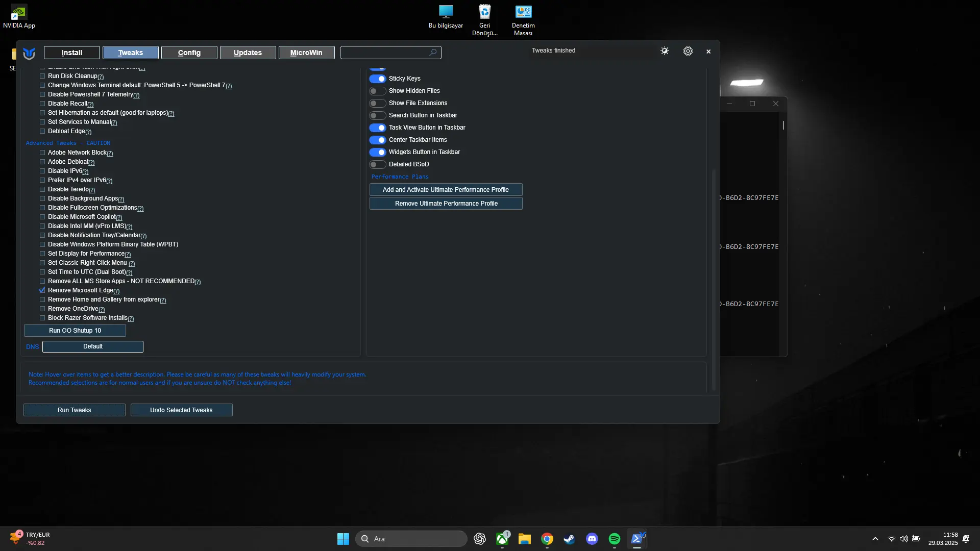
Task: Turn off Task View Button in Taskbar toggle
Action: point(378,128)
